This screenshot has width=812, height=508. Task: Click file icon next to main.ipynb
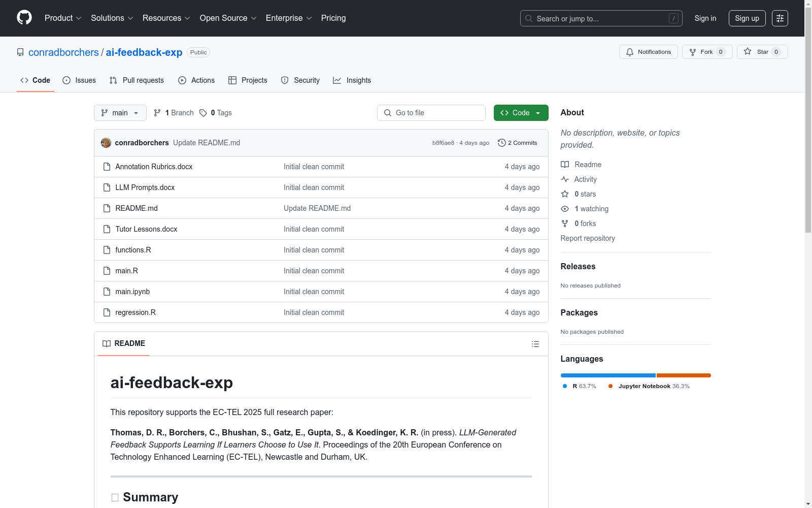point(107,292)
